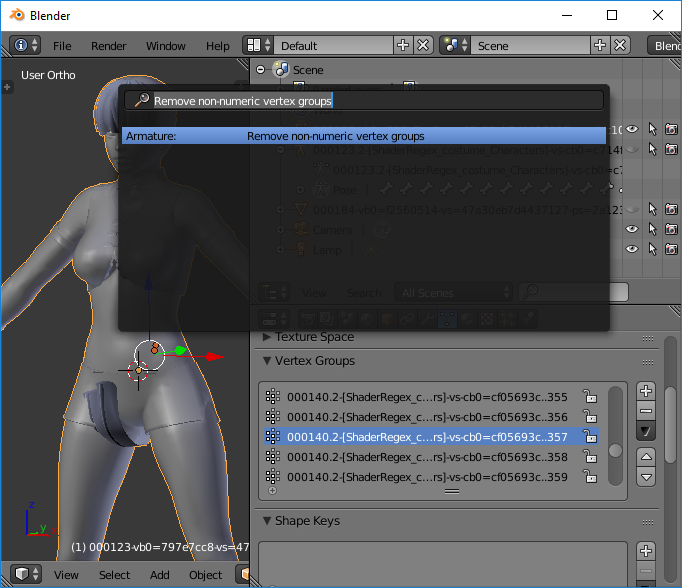The image size is (682, 588).
Task: Open the screen layout browse icon
Action: point(258,45)
